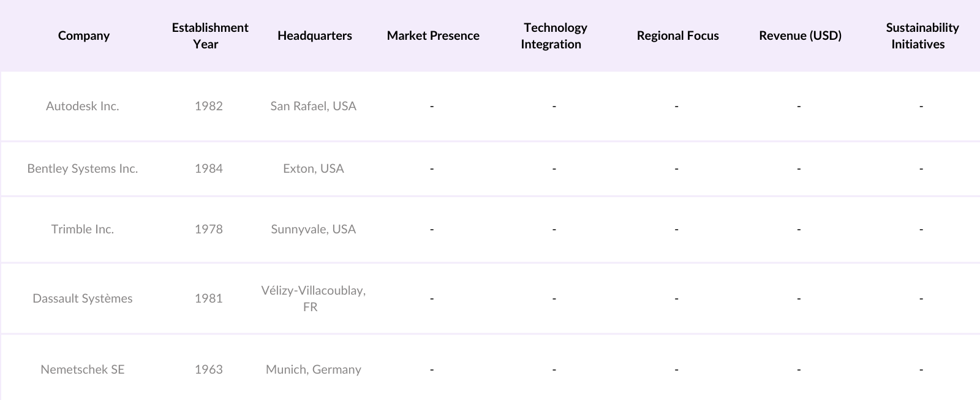Click the Nemetschek SE company cell
Viewport: 980px width, 400px height.
tap(83, 369)
